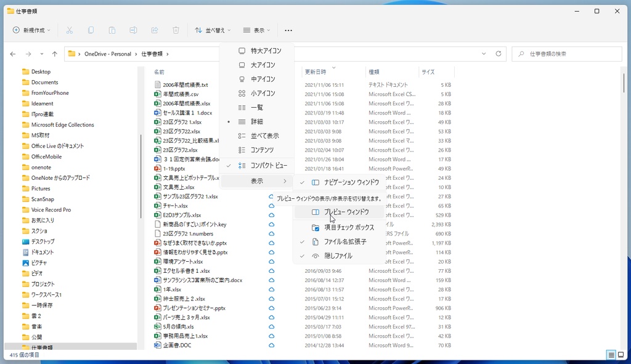Screen dimensions: 631x364
Task: Choose 特大アイコン from the view menu
Action: (x=258, y=51)
